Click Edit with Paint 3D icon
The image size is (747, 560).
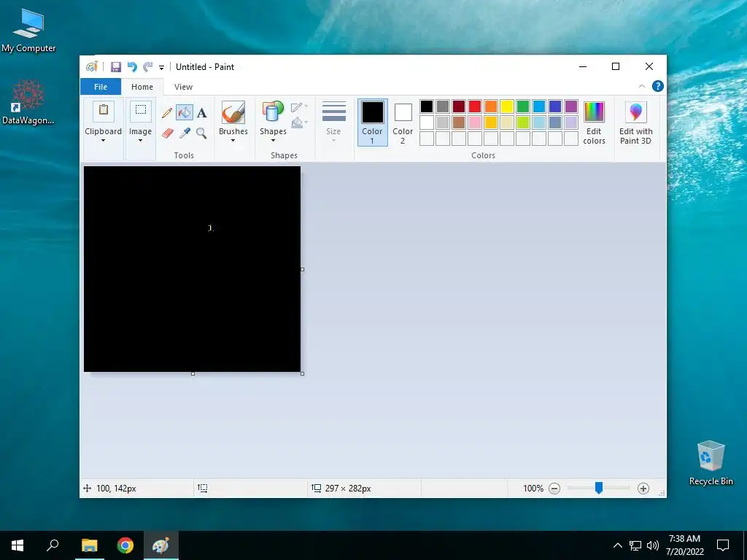coord(635,112)
